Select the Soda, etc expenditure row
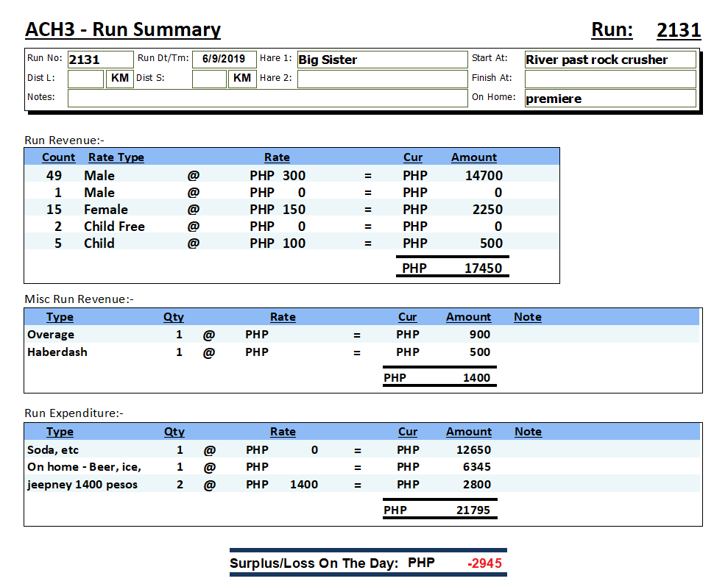The image size is (728, 584). coord(53,450)
